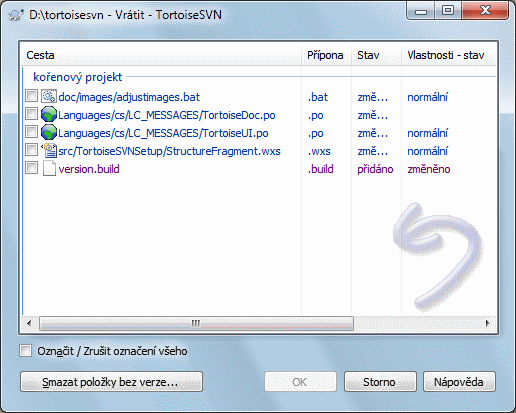This screenshot has width=516, height=413.
Task: Click the Storno button
Action: pos(380,382)
